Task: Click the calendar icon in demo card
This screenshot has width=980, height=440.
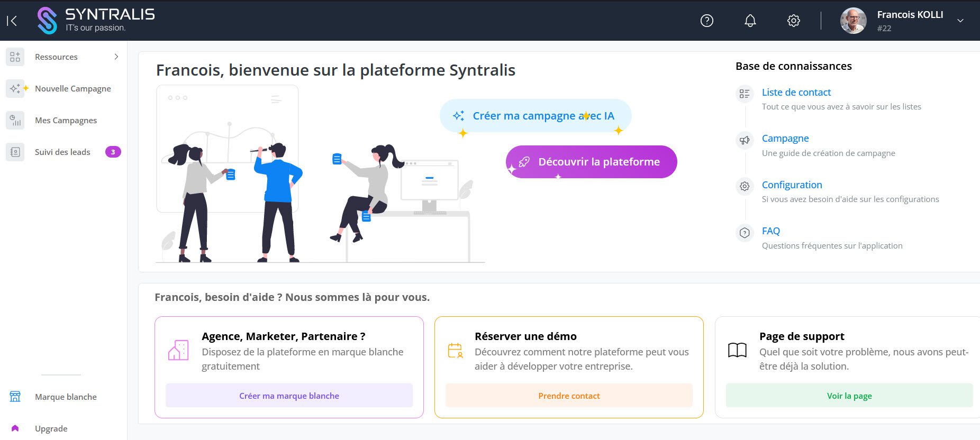Action: [456, 350]
